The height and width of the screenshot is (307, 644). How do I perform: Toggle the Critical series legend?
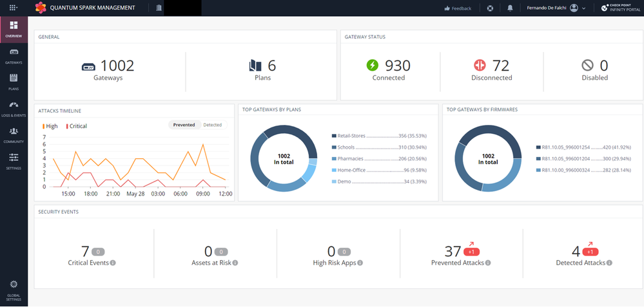point(77,126)
